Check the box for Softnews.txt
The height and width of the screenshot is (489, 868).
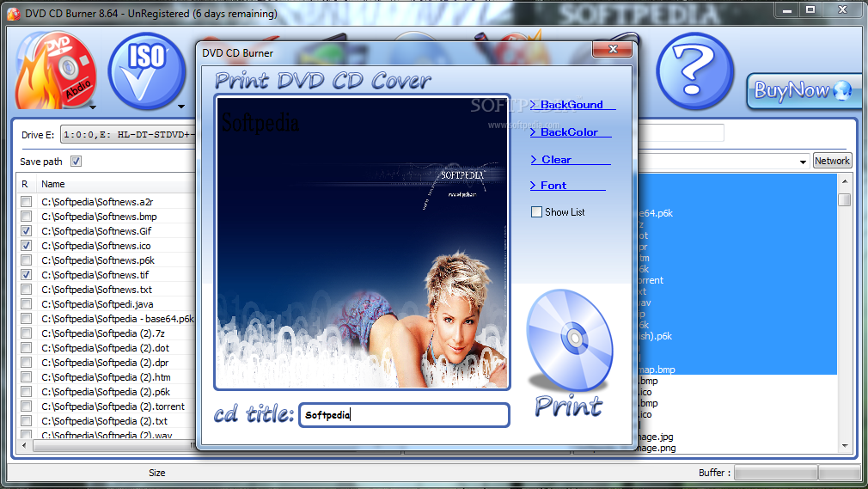pos(26,289)
